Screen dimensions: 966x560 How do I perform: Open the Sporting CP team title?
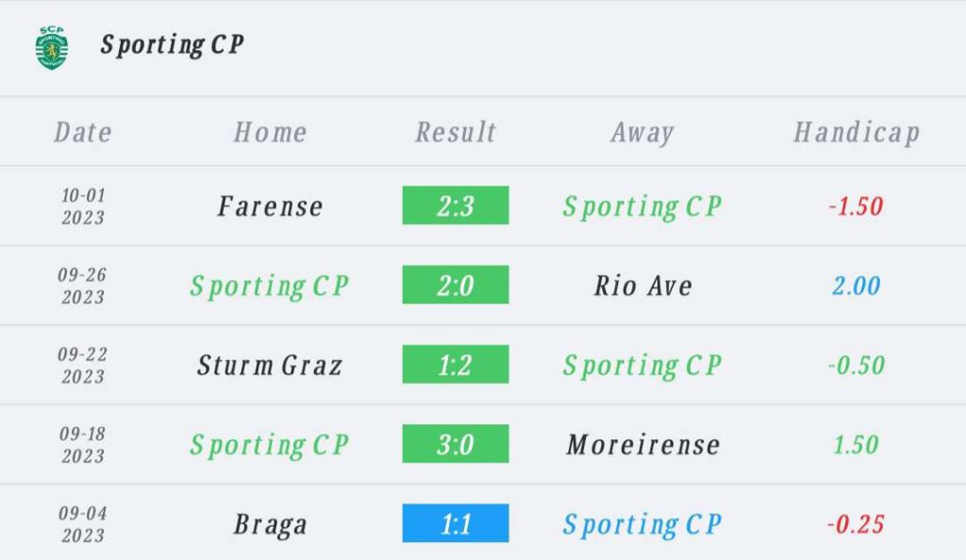(x=172, y=45)
